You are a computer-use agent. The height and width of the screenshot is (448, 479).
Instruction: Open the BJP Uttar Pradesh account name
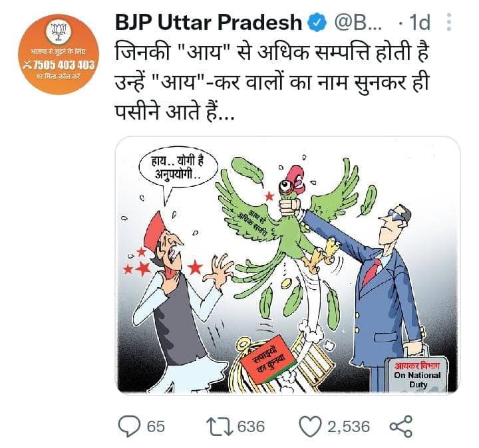(x=209, y=23)
